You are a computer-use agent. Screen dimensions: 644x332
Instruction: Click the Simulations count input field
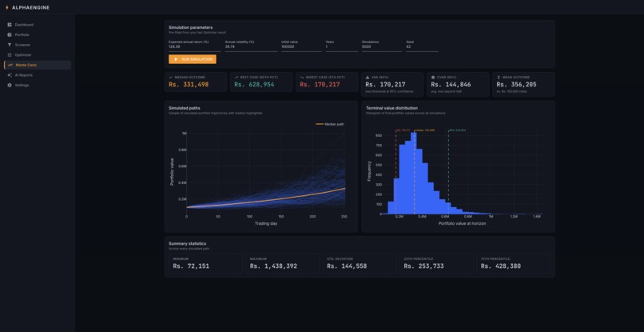pos(382,47)
